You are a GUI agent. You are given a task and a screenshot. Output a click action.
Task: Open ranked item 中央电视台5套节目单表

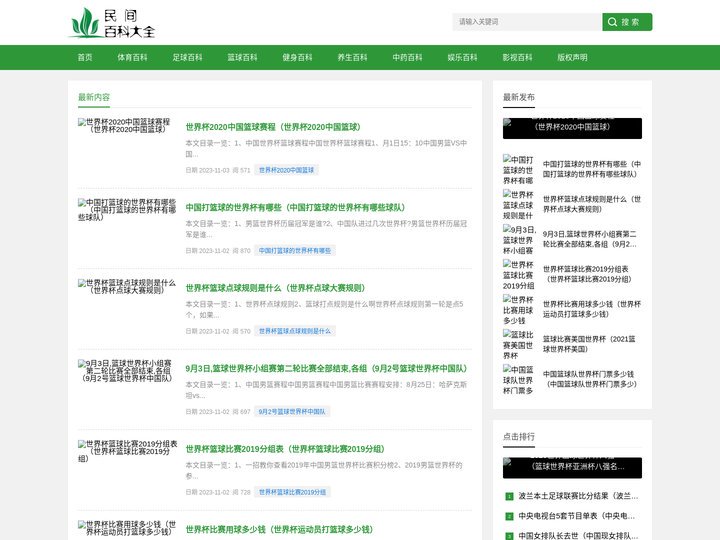tap(577, 516)
